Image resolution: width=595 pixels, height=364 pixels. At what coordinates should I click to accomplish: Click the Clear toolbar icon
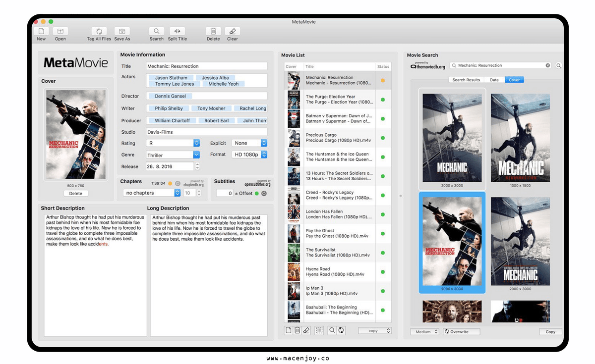pyautogui.click(x=233, y=31)
